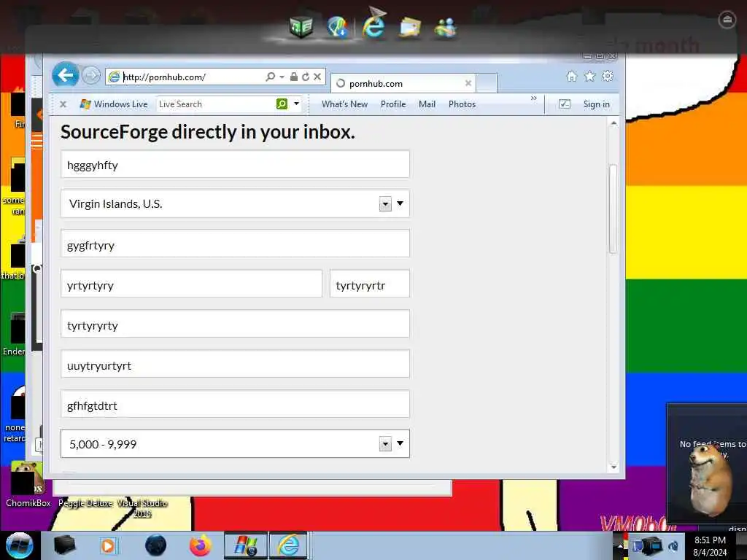Click the hamster desktop gadget
747x560 pixels.
click(x=711, y=480)
